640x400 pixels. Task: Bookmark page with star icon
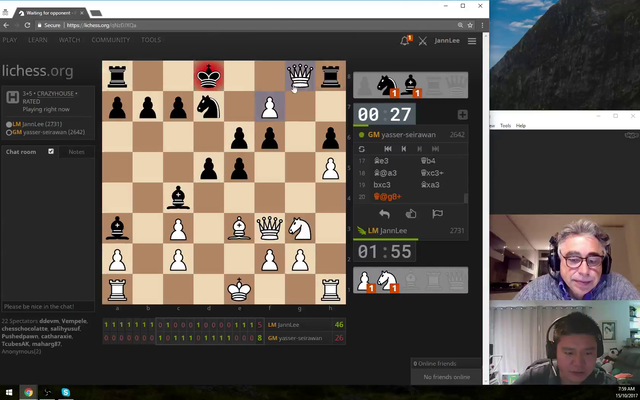pyautogui.click(x=470, y=25)
